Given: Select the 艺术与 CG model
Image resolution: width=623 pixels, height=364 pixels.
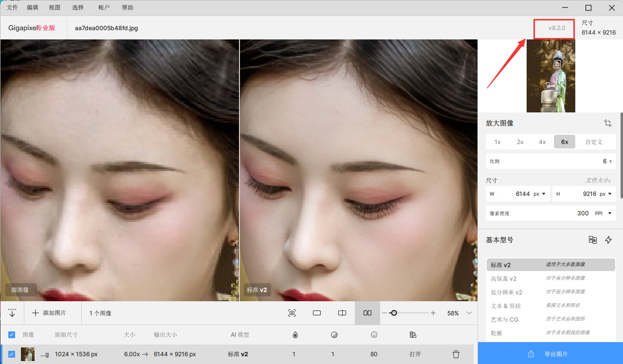Looking at the screenshot, I should coord(551,319).
